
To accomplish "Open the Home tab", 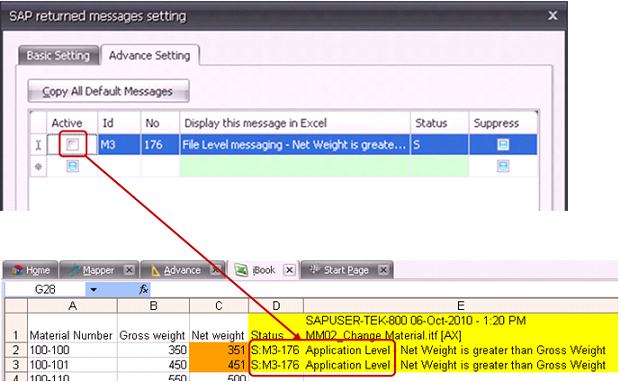I will (x=30, y=270).
